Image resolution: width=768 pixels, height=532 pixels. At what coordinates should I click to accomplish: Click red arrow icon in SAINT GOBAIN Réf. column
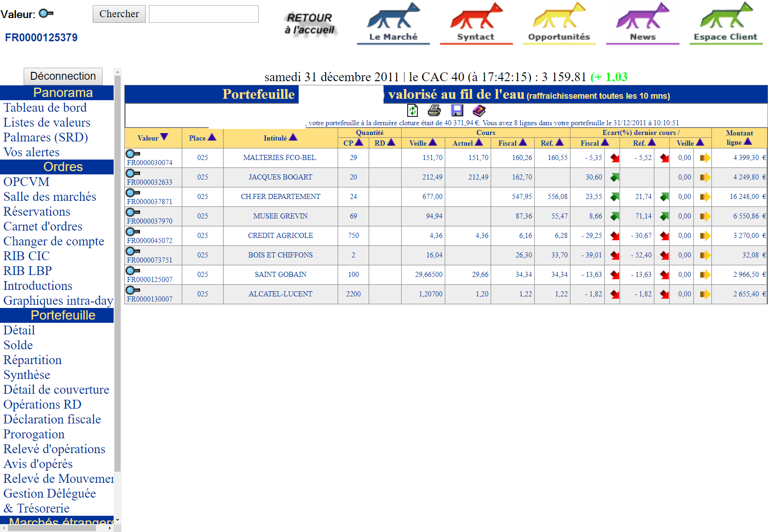[x=665, y=275]
